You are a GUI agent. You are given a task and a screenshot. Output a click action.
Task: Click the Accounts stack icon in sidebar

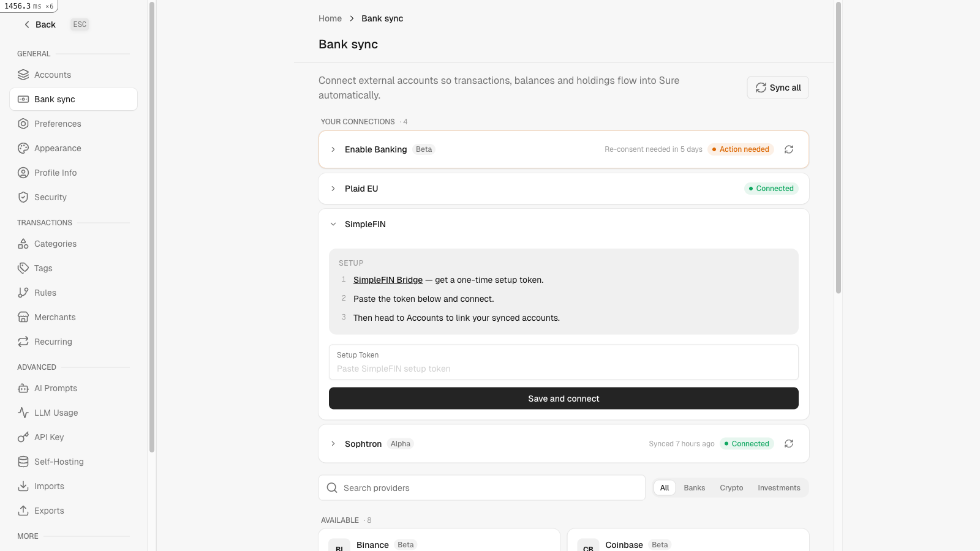tap(23, 75)
